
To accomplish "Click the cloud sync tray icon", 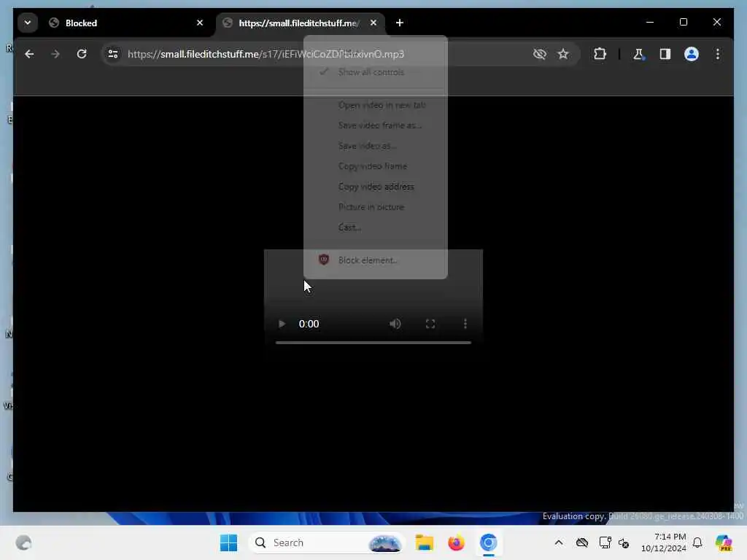I will coord(582,542).
